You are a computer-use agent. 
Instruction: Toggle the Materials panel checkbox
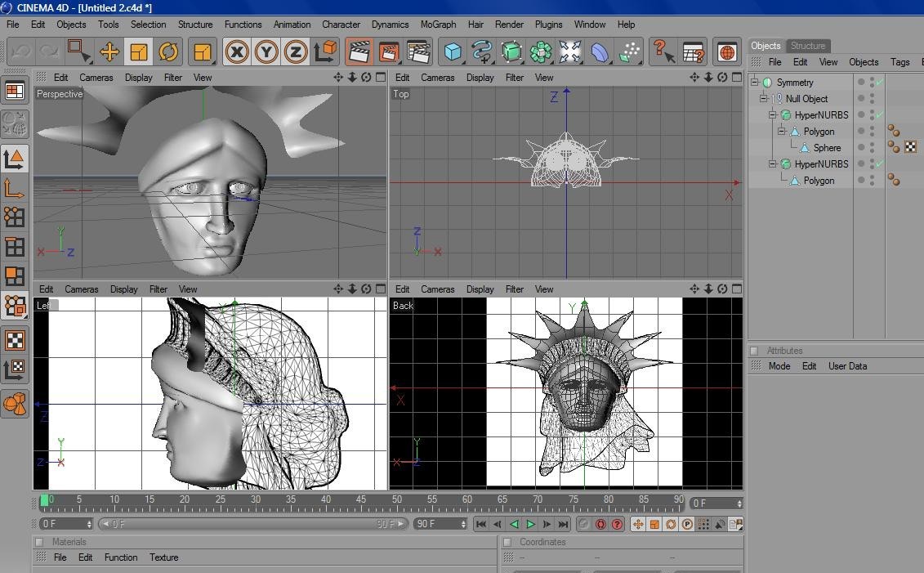click(x=39, y=542)
